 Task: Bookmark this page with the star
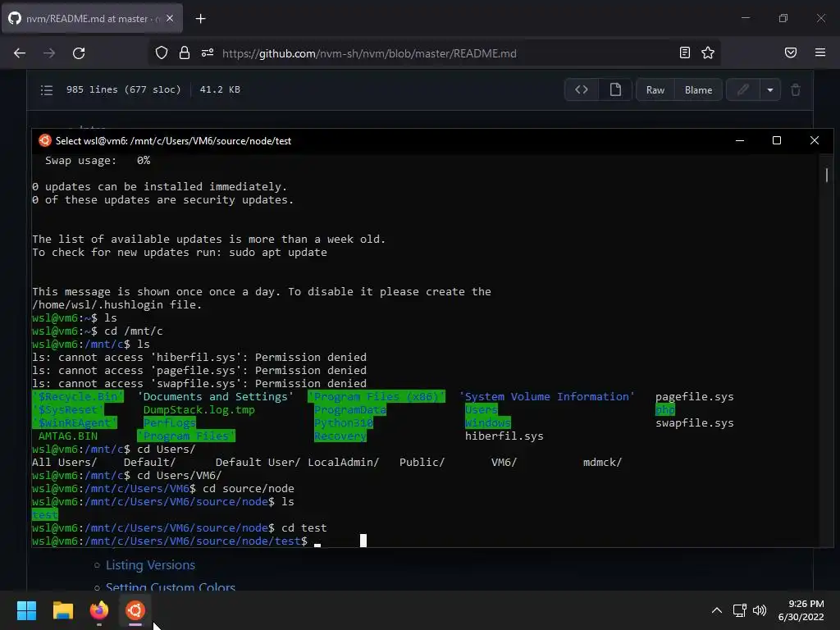click(708, 52)
